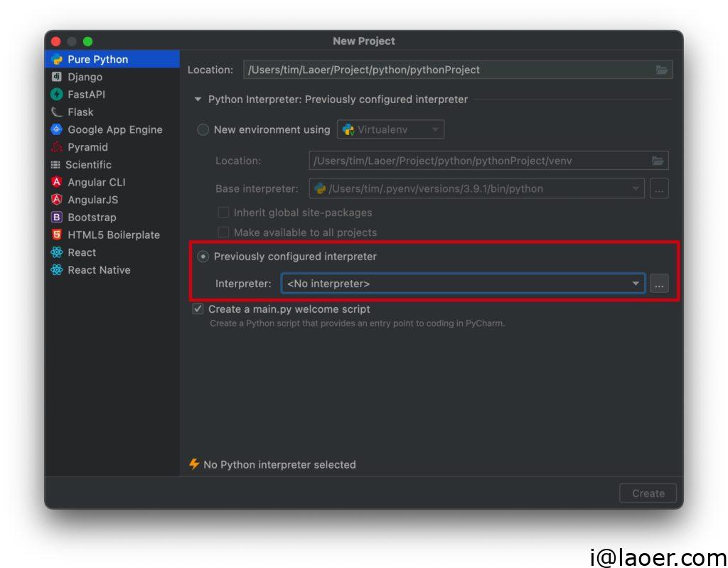Viewport: 728px width, 568px height.
Task: Open the Interpreter dropdown showing No interpreter
Action: [462, 284]
